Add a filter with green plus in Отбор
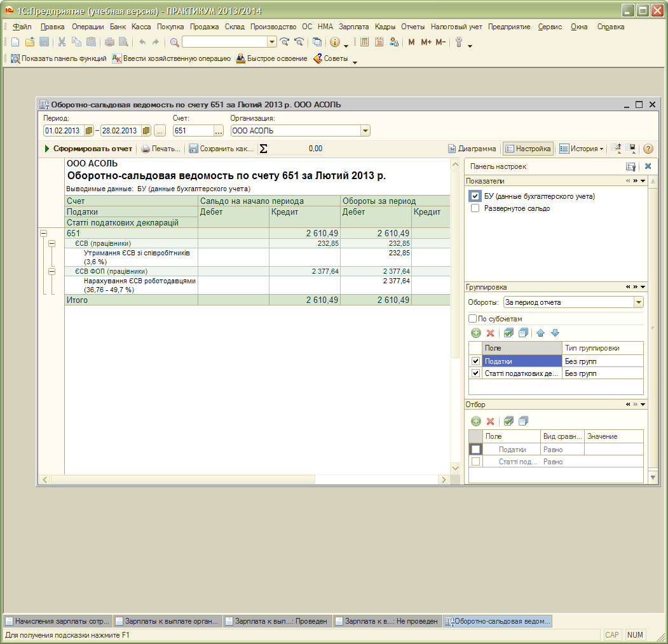The width and height of the screenshot is (668, 644). 476,421
